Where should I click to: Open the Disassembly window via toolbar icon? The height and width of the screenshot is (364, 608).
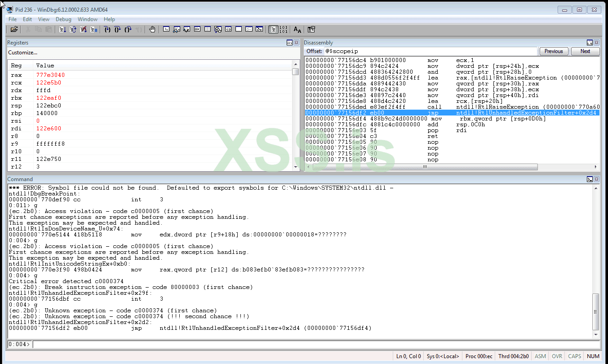pos(228,29)
